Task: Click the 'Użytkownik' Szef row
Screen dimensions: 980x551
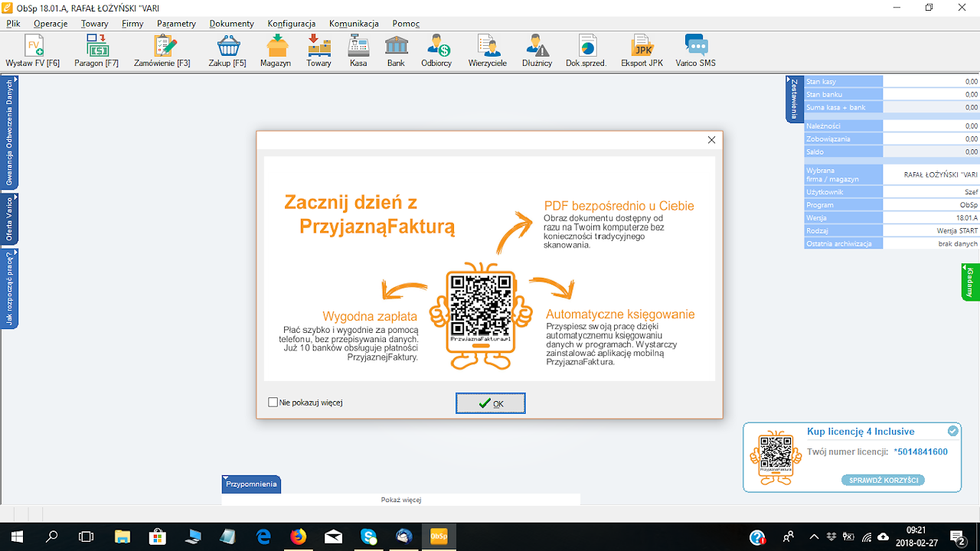Action: [x=892, y=192]
